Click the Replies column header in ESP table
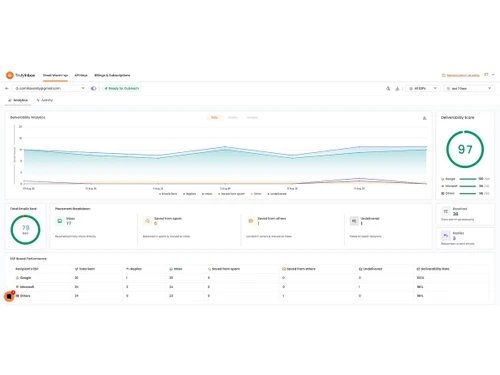Screen dimensions: 500x375 coord(134,269)
